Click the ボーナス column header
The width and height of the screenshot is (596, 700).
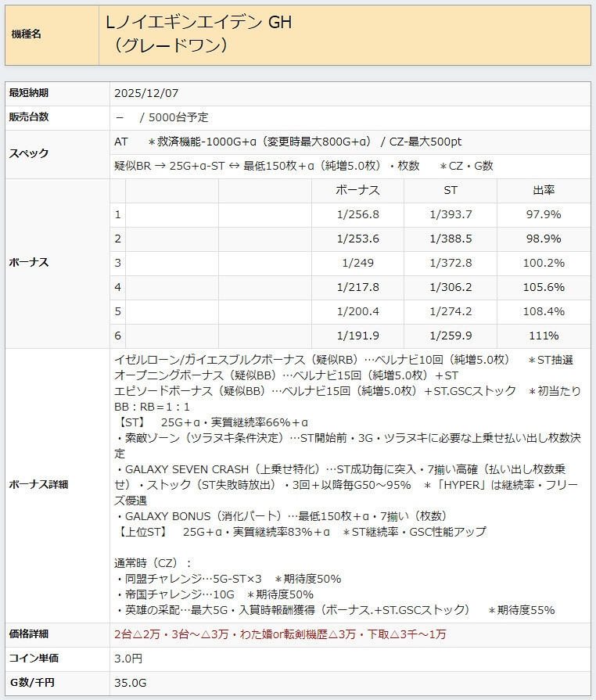click(357, 191)
